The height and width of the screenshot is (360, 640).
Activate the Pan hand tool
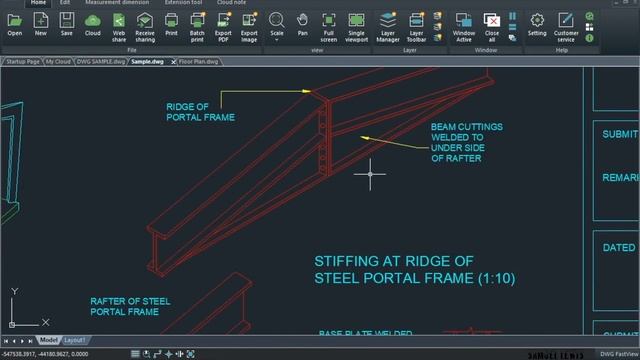(302, 24)
